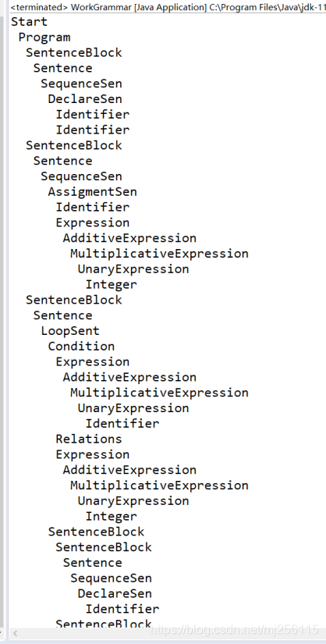Select the Program line of the tree
326x644 pixels.
pyautogui.click(x=44, y=37)
